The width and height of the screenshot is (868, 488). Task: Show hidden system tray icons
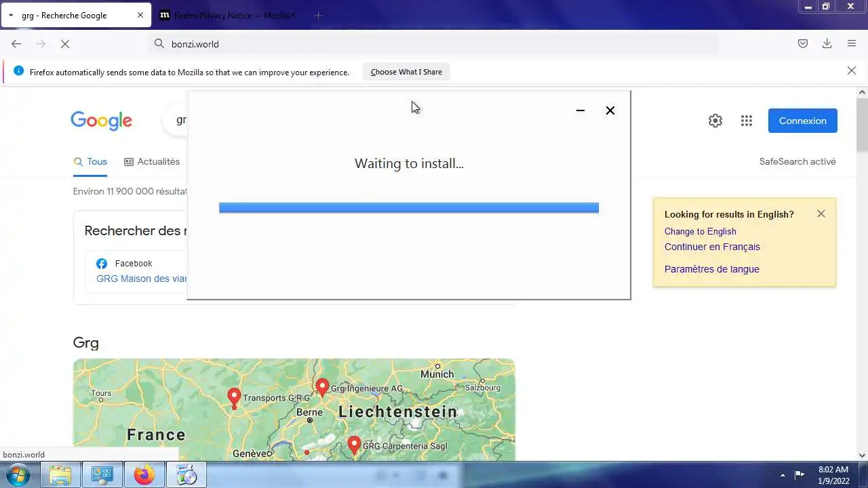783,474
